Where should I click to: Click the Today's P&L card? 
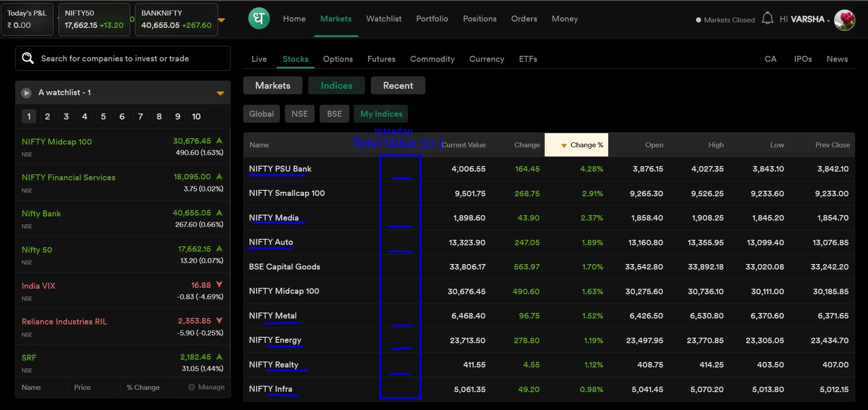pos(27,19)
